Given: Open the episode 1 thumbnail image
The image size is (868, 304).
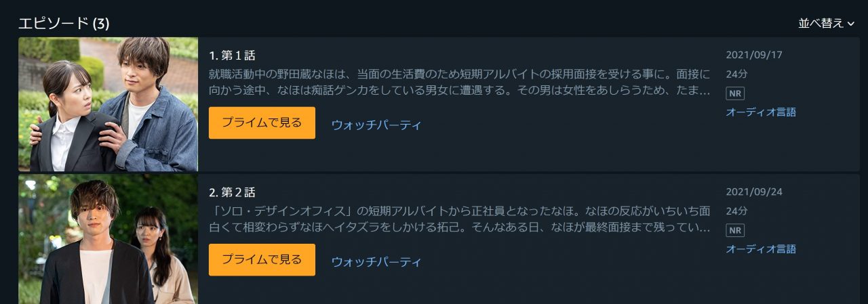Looking at the screenshot, I should click(108, 104).
